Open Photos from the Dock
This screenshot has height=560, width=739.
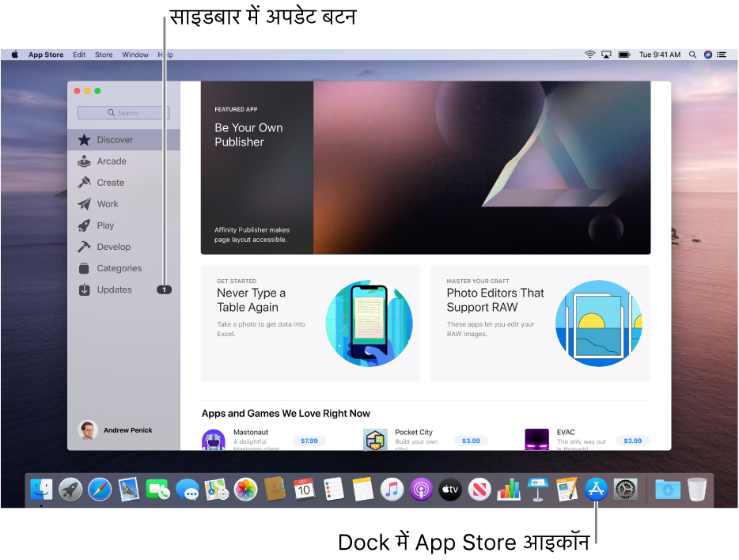245,490
